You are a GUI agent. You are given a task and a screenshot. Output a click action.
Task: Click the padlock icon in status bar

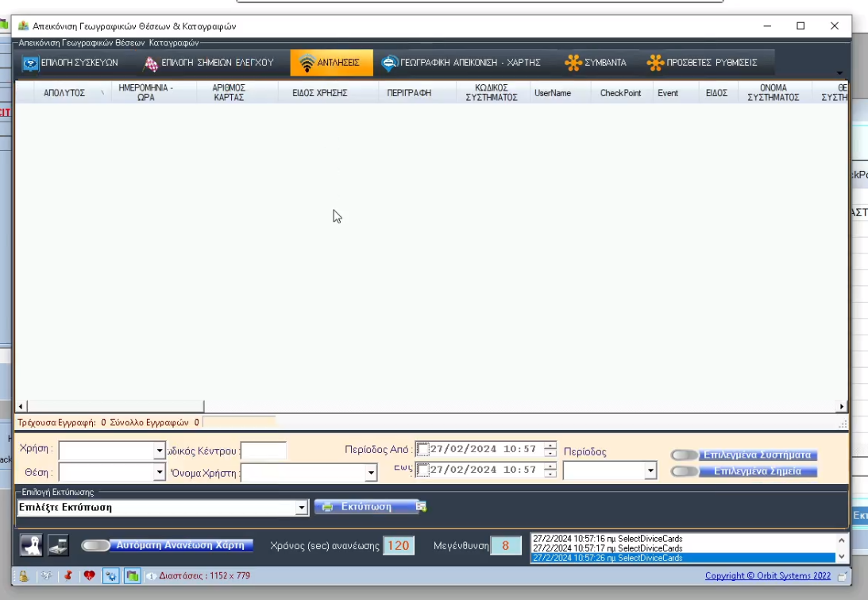point(22,576)
